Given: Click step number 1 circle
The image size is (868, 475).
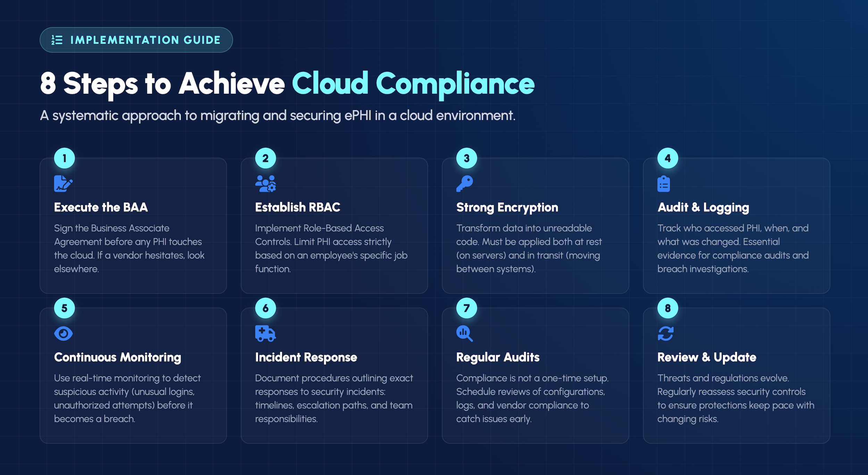Looking at the screenshot, I should coord(64,158).
